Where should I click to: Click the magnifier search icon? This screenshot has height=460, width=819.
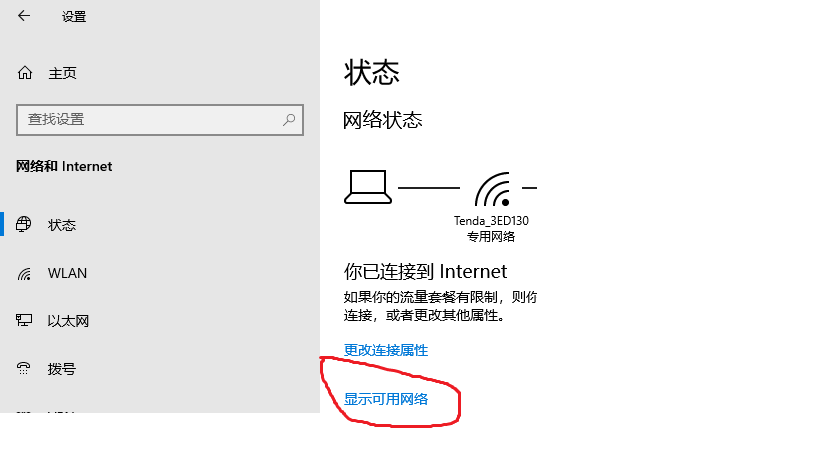coord(289,120)
